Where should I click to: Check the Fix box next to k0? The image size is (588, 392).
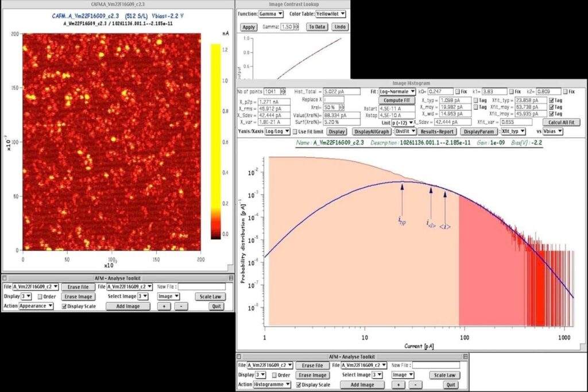point(457,91)
